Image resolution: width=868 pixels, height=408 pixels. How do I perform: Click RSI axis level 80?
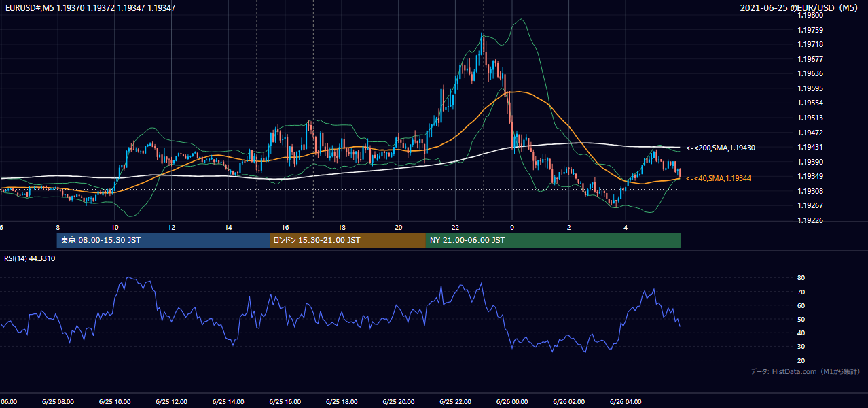click(x=801, y=278)
